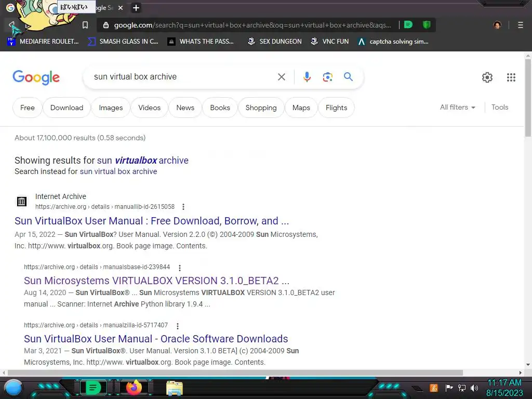Click the browser back arrow button
Viewport: 532px width, 399px height.
(11, 25)
